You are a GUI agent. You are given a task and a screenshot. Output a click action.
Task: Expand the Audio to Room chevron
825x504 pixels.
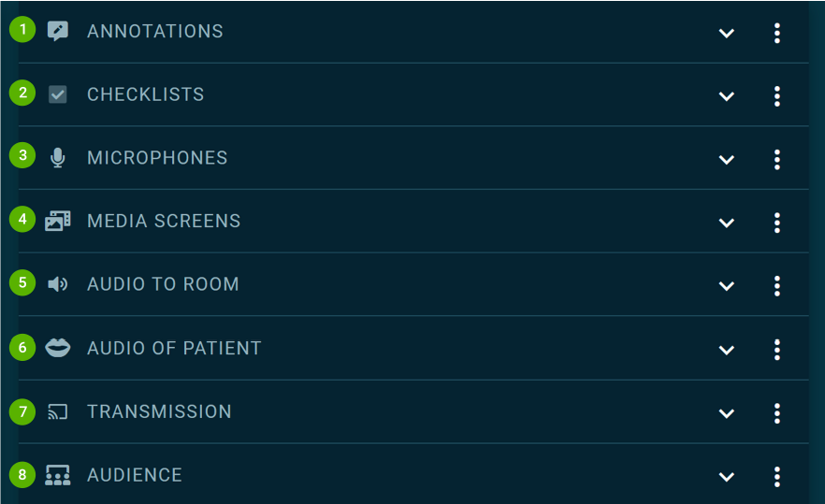pos(727,286)
